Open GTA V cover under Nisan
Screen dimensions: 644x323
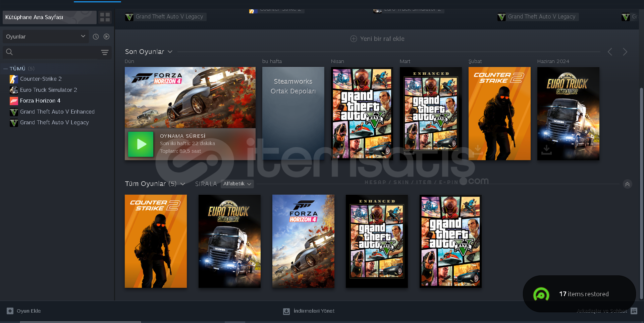coord(362,114)
